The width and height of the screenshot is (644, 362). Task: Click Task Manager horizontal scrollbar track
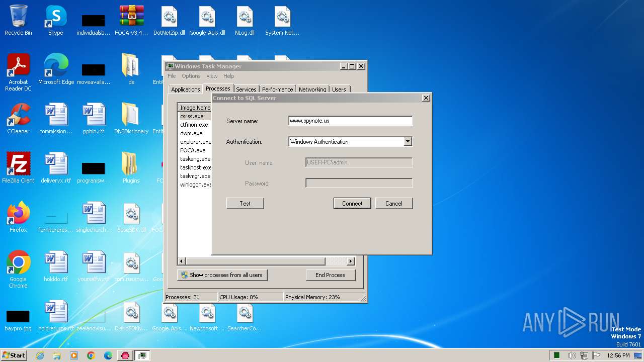[x=336, y=261]
